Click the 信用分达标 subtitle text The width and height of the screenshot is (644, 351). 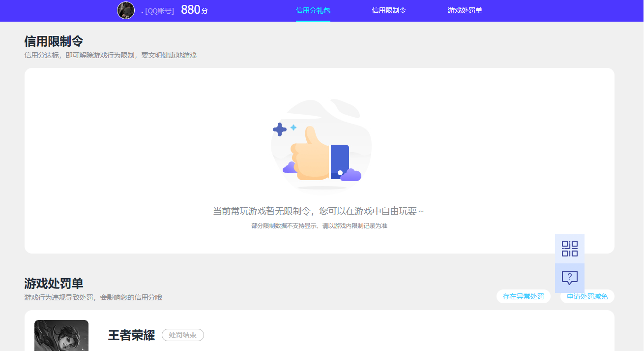click(x=110, y=55)
